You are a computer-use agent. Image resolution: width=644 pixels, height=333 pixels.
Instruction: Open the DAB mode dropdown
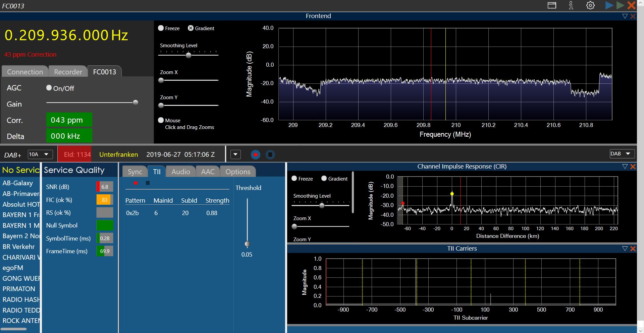point(622,154)
